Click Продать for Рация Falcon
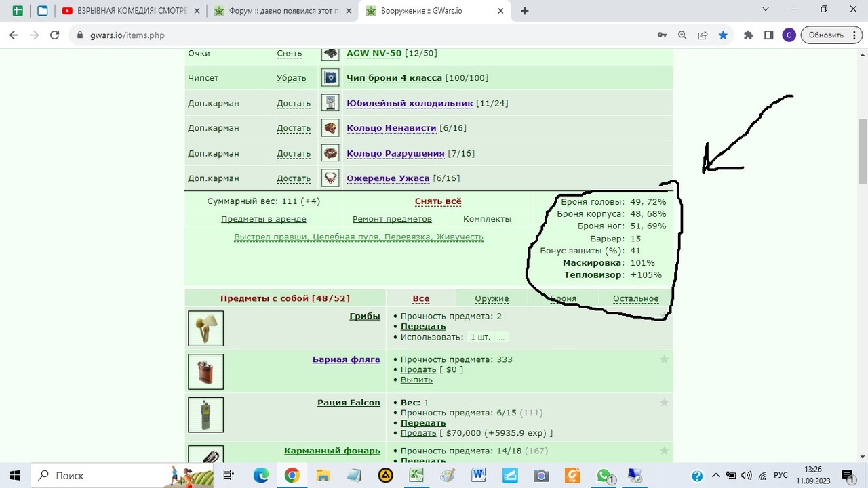The image size is (868, 488). coord(418,433)
